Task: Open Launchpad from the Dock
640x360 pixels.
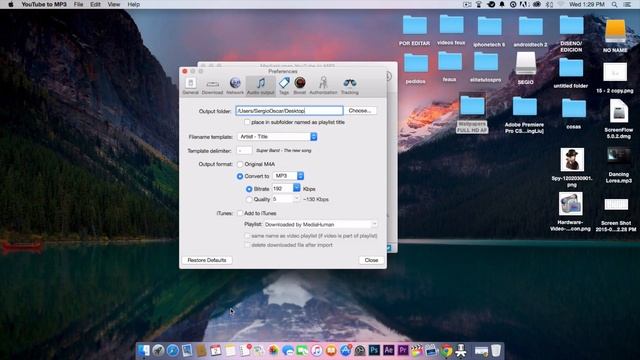Action: [158, 350]
